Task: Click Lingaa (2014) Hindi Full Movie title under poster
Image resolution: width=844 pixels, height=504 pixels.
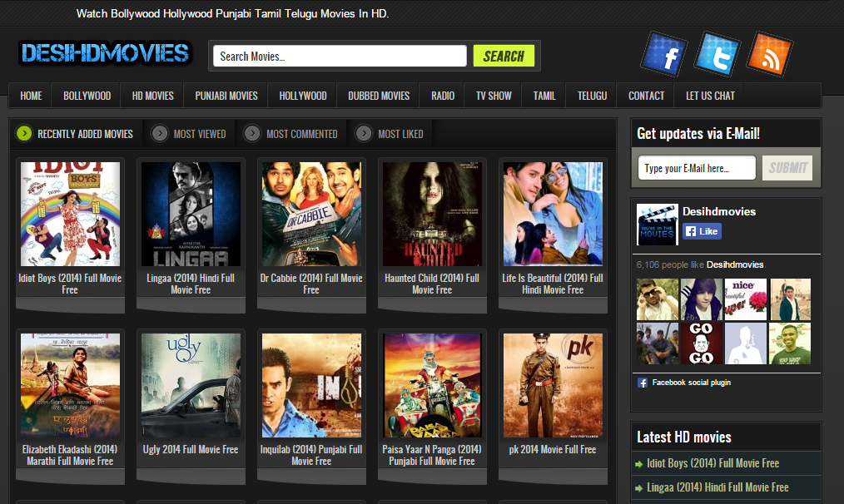Action: pos(191,284)
